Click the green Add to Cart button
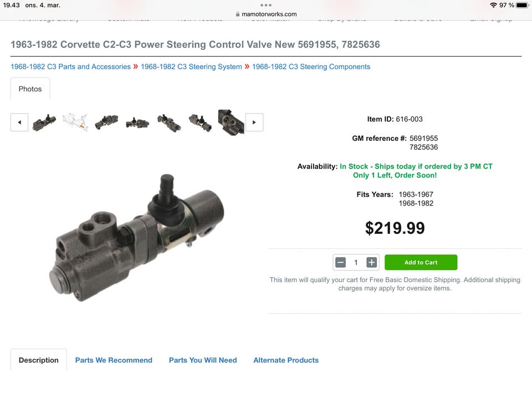 coord(421,262)
